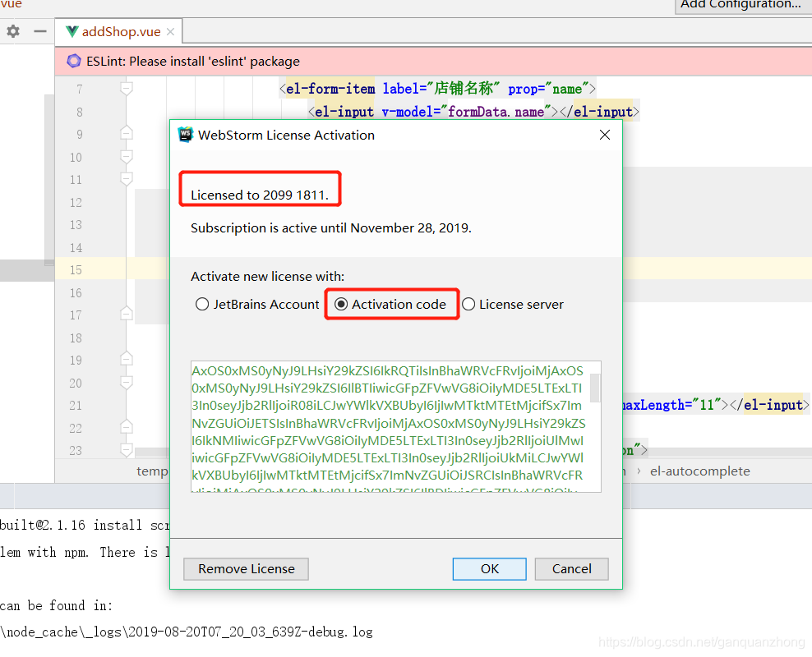The height and width of the screenshot is (657, 812).
Task: Open the Add Configuration button
Action: 743,5
